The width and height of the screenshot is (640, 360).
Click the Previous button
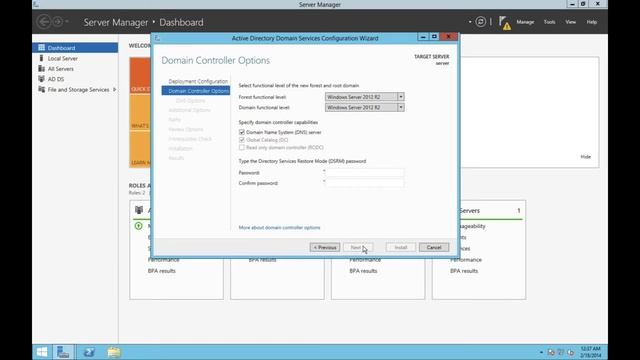coord(325,247)
